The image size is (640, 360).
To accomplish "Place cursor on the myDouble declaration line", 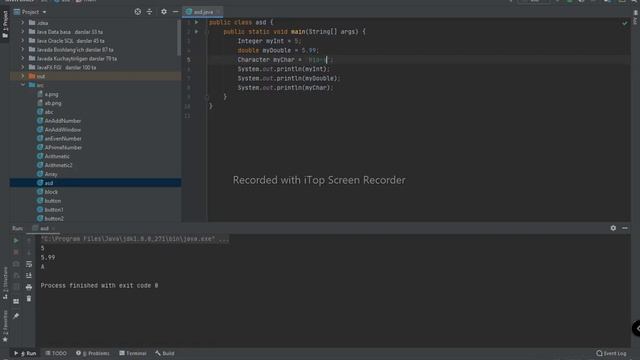I will coord(278,50).
